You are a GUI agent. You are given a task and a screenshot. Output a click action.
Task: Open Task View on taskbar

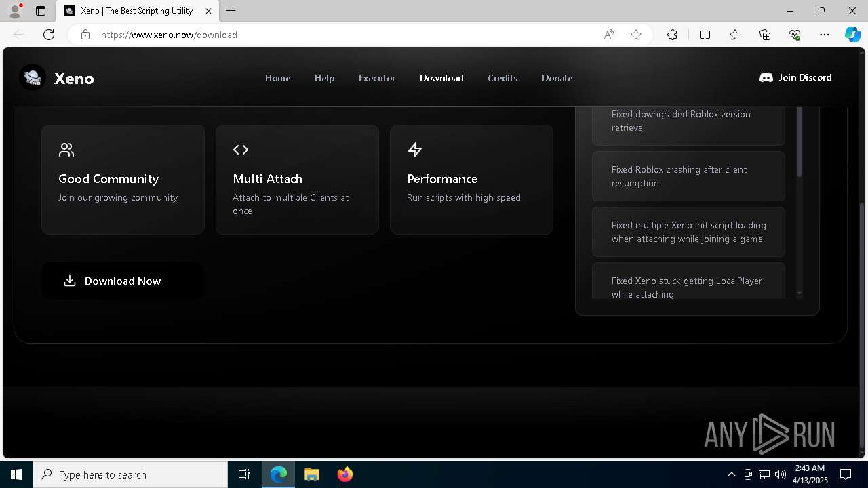[x=244, y=474]
